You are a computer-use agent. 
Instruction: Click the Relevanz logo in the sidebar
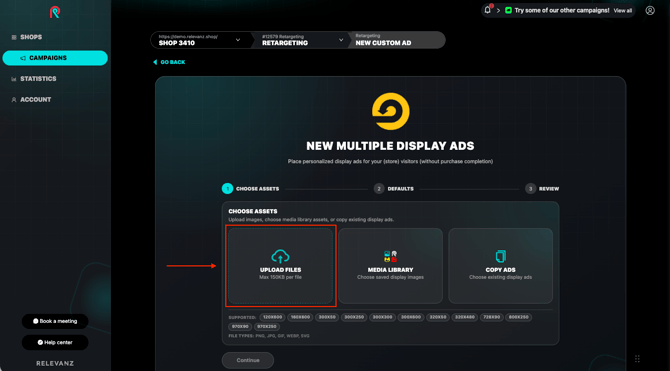tap(55, 12)
